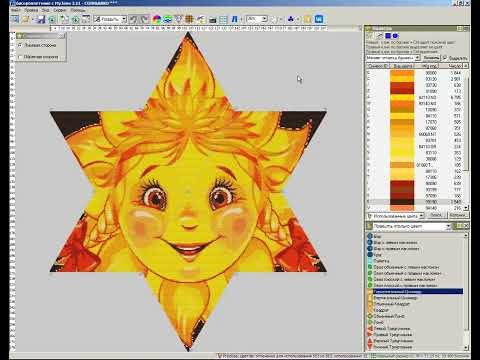Click the sun face image on the canvas
480x360 pixels.
click(x=188, y=192)
